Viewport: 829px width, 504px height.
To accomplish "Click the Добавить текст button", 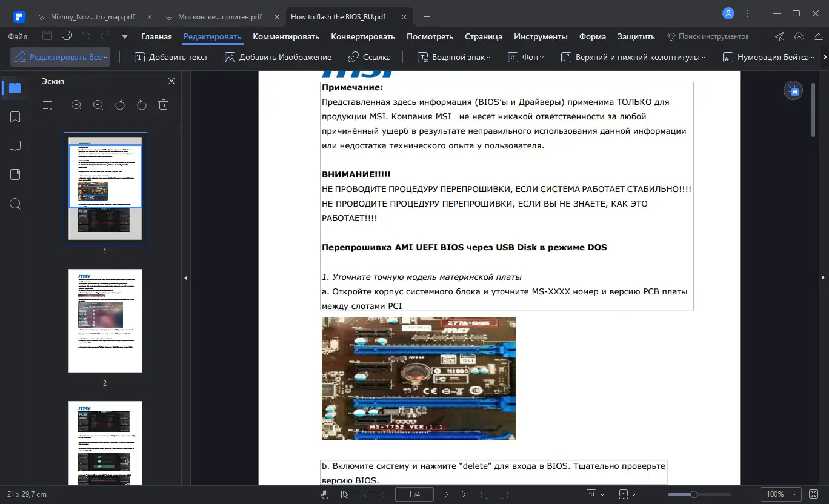I will (170, 56).
